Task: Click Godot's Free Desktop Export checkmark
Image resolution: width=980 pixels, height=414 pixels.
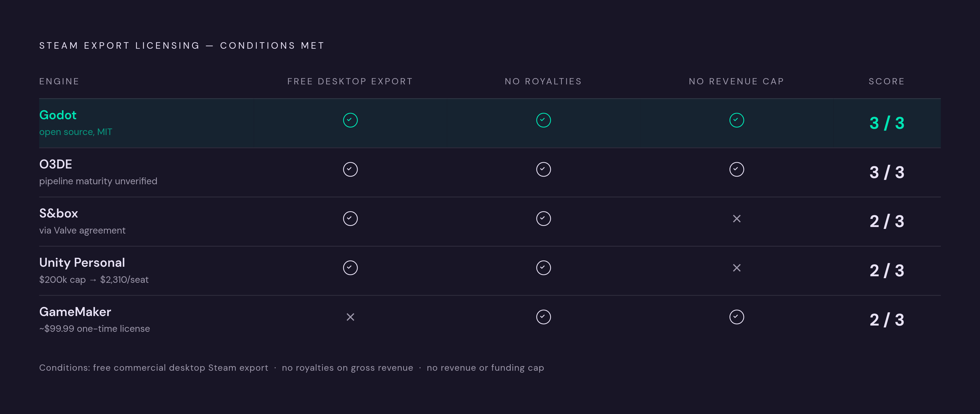Action: tap(350, 120)
